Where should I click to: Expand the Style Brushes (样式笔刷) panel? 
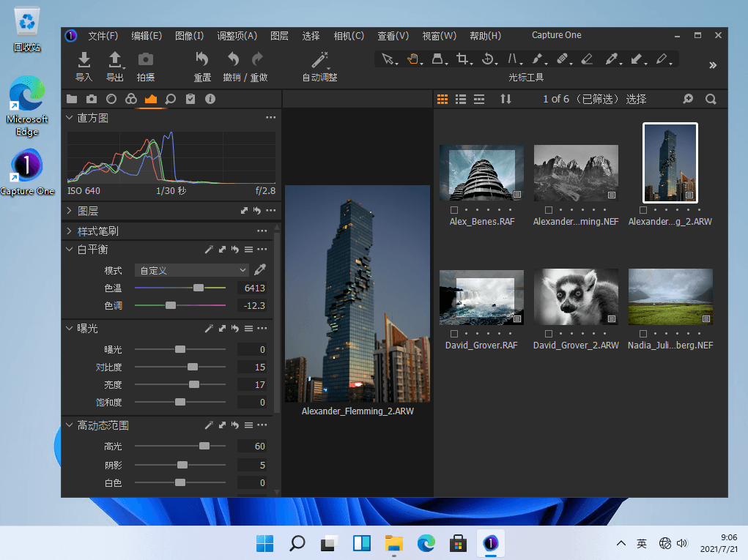click(x=69, y=231)
